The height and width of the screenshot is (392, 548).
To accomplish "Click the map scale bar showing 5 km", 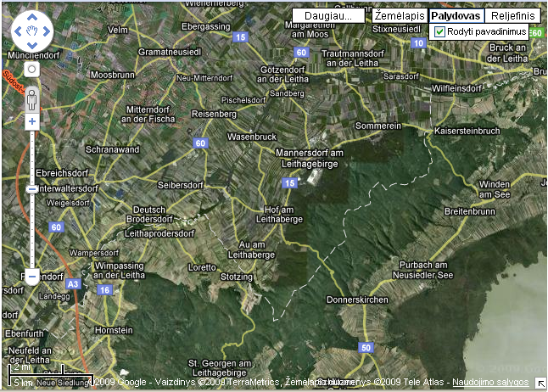I will click(x=51, y=376).
